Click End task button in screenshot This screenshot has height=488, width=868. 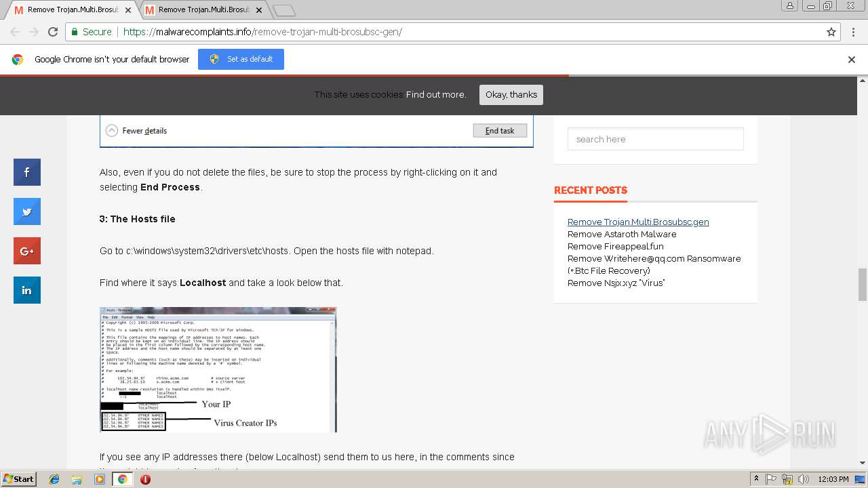pos(500,131)
